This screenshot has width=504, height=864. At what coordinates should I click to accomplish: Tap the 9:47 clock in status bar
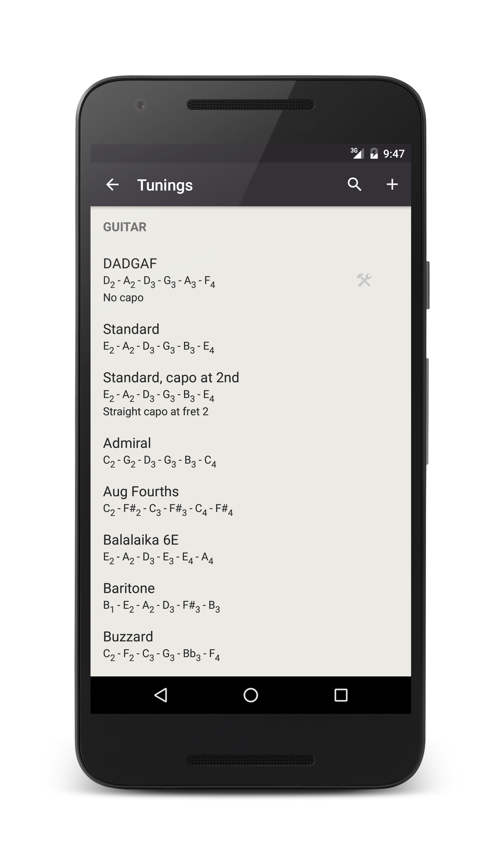pyautogui.click(x=394, y=154)
